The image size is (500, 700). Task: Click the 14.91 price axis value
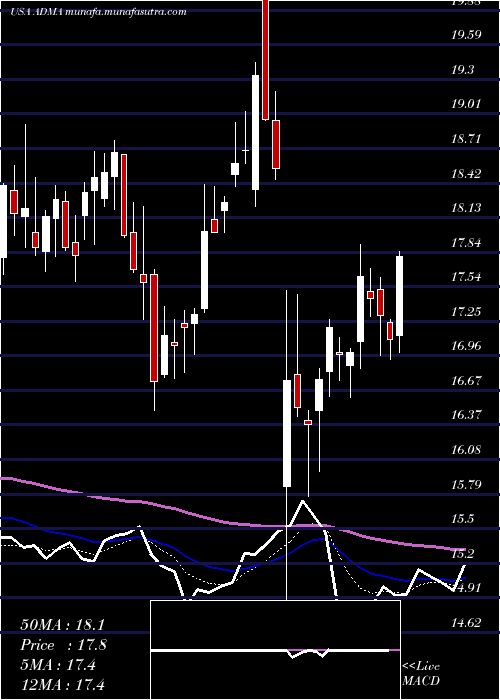point(468,588)
